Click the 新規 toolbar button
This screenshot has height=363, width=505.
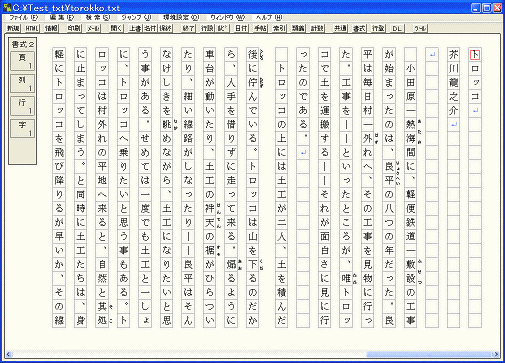coord(13,28)
